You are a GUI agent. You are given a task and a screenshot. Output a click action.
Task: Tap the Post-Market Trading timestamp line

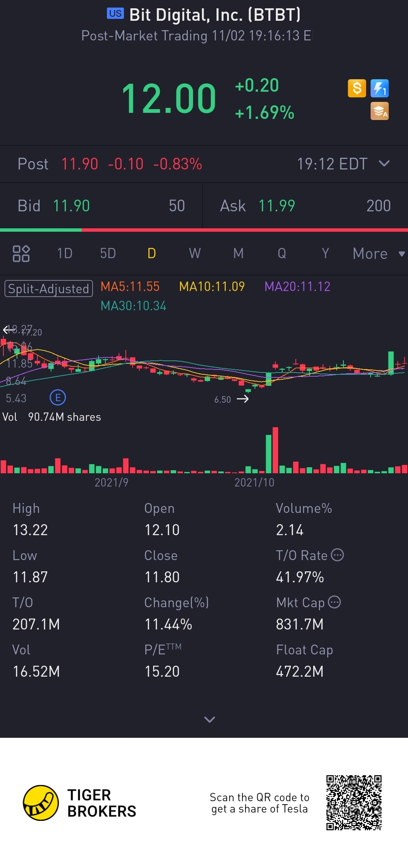point(197,35)
